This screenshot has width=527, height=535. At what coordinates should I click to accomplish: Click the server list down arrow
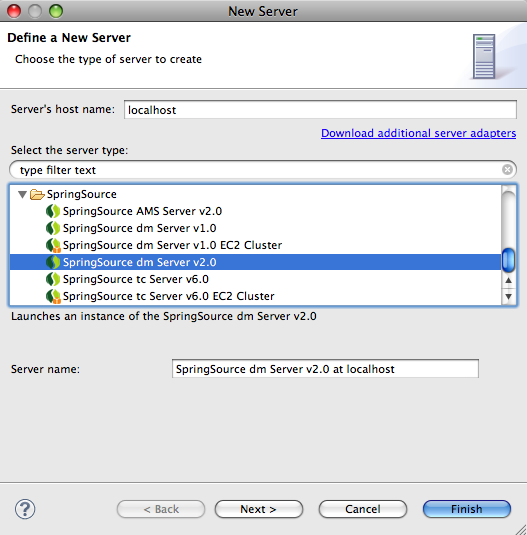click(508, 297)
